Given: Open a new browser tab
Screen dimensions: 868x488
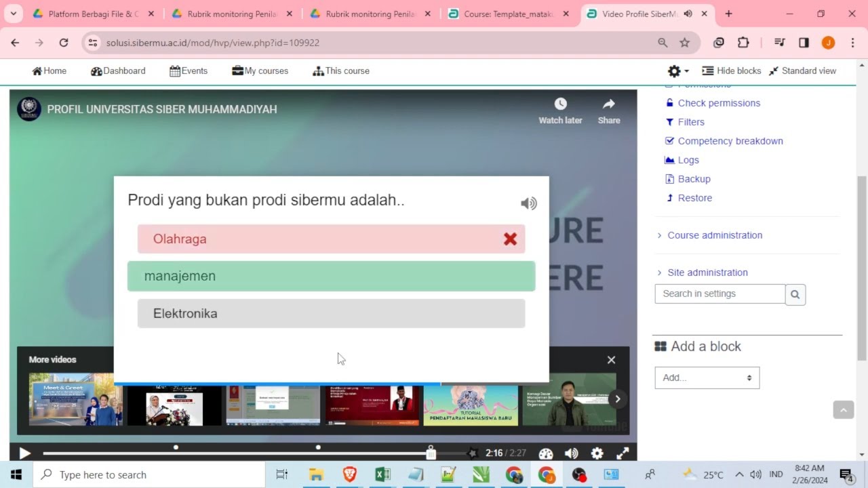Looking at the screenshot, I should point(728,14).
